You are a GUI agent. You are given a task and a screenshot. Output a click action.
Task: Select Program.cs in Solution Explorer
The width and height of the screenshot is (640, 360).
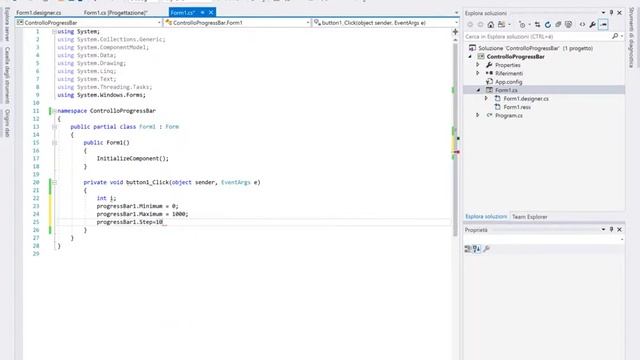point(509,116)
